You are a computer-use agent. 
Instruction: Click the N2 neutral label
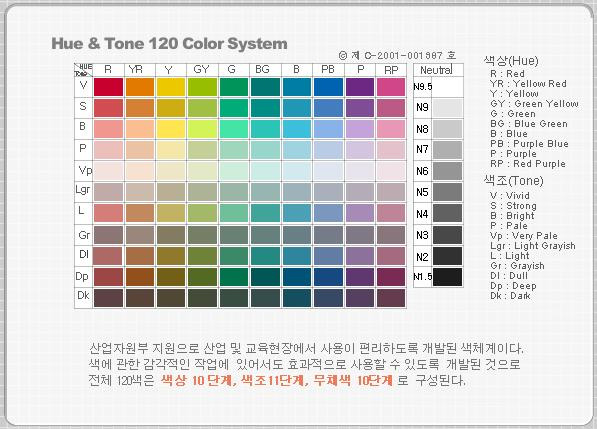point(422,257)
